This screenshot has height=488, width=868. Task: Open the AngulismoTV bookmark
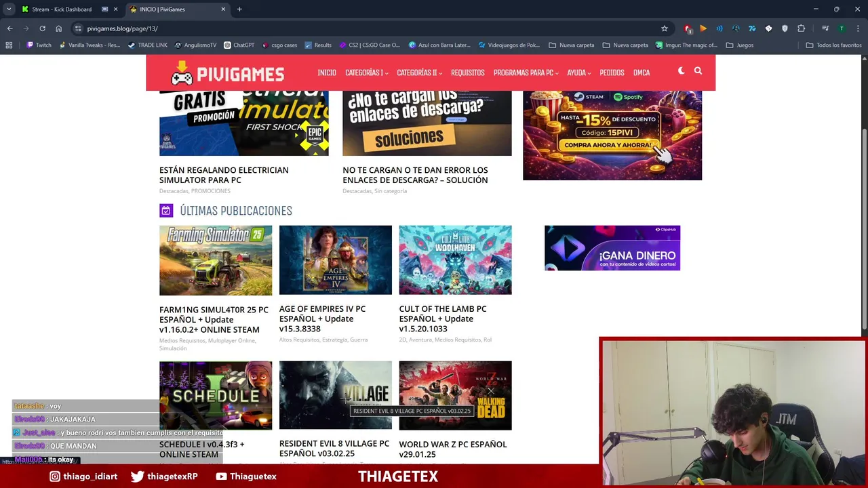point(195,45)
